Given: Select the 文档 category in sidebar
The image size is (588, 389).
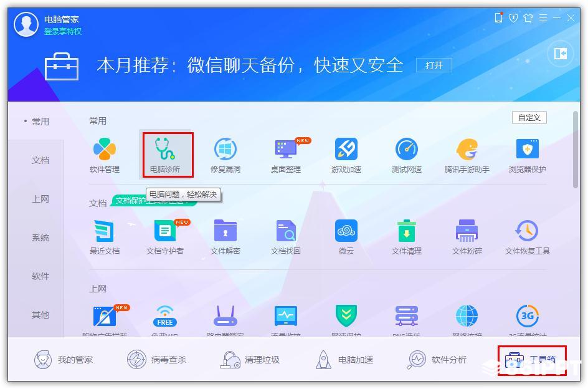Looking at the screenshot, I should click(x=40, y=160).
